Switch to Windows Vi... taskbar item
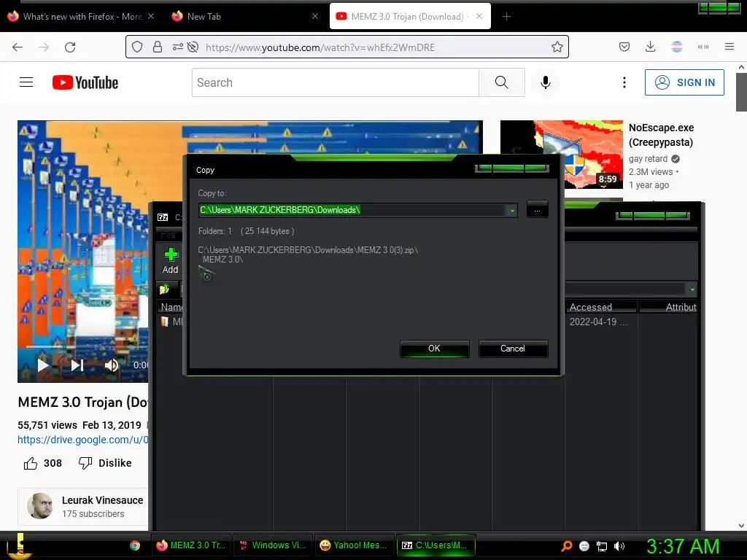The height and width of the screenshot is (560, 747). click(273, 545)
